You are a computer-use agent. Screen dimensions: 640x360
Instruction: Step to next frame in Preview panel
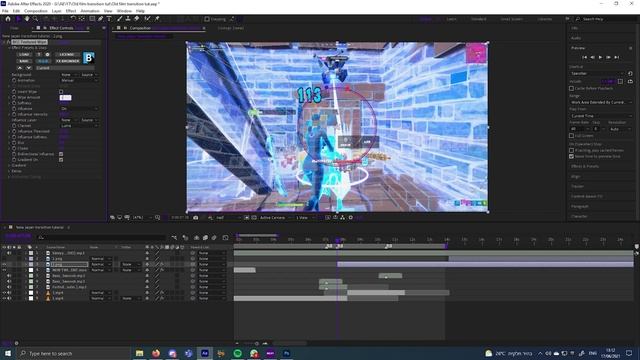pyautogui.click(x=608, y=58)
